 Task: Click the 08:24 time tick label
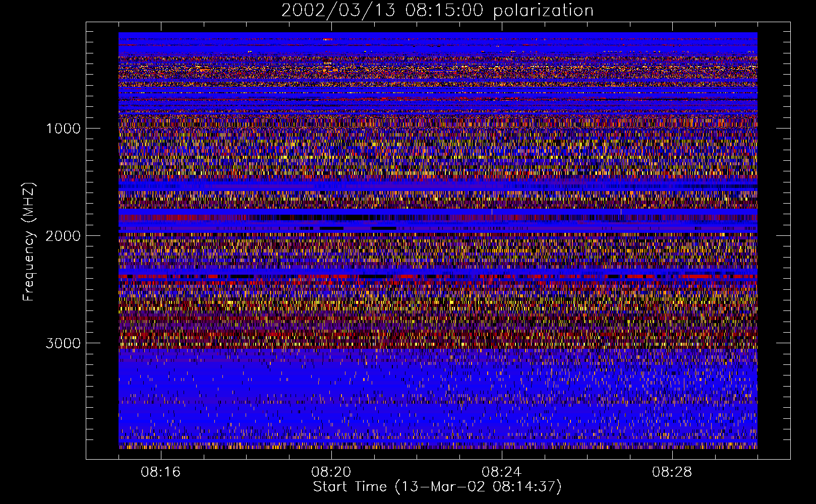[502, 472]
